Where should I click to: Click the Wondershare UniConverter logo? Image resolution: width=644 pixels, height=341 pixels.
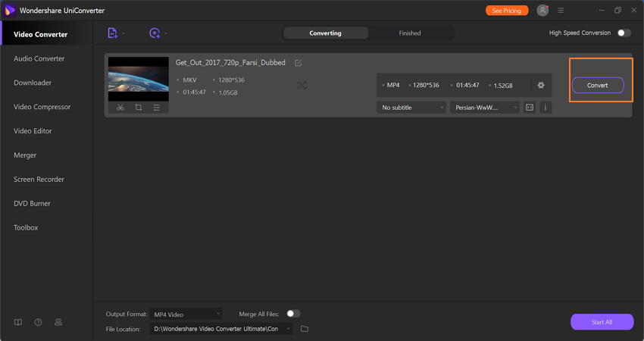(x=10, y=11)
